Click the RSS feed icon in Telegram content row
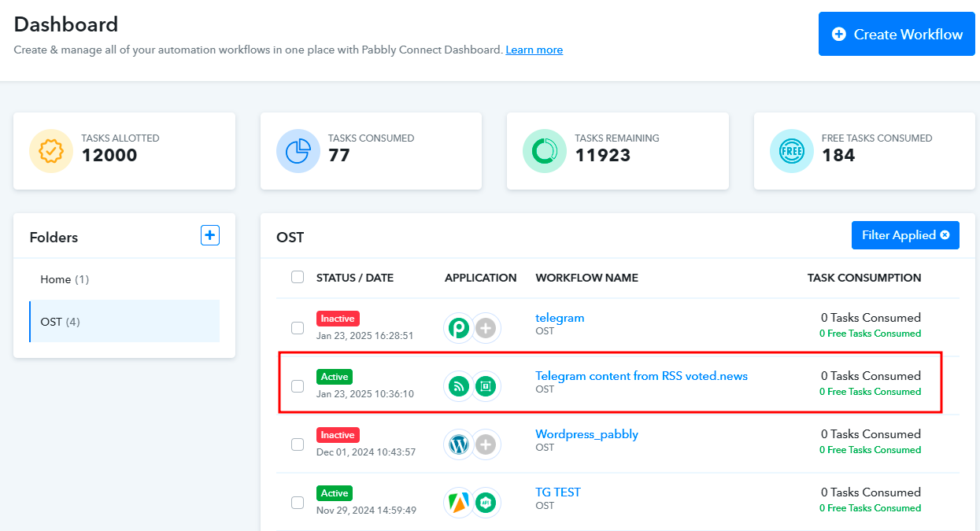This screenshot has height=531, width=980. 459,386
